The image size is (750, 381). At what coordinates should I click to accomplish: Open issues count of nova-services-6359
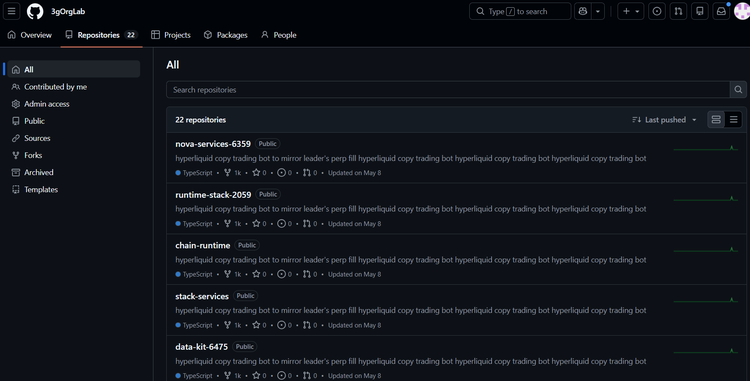[x=285, y=173]
